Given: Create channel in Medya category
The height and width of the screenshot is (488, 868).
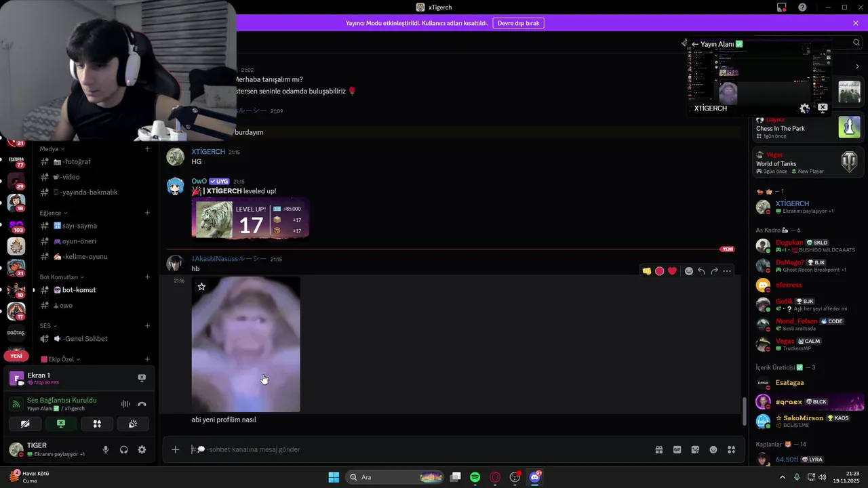Looking at the screenshot, I should coord(147,148).
